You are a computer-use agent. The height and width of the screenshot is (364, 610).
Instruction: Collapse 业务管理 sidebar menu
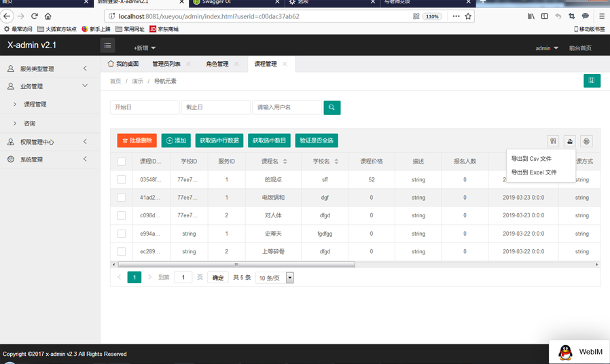click(x=50, y=86)
